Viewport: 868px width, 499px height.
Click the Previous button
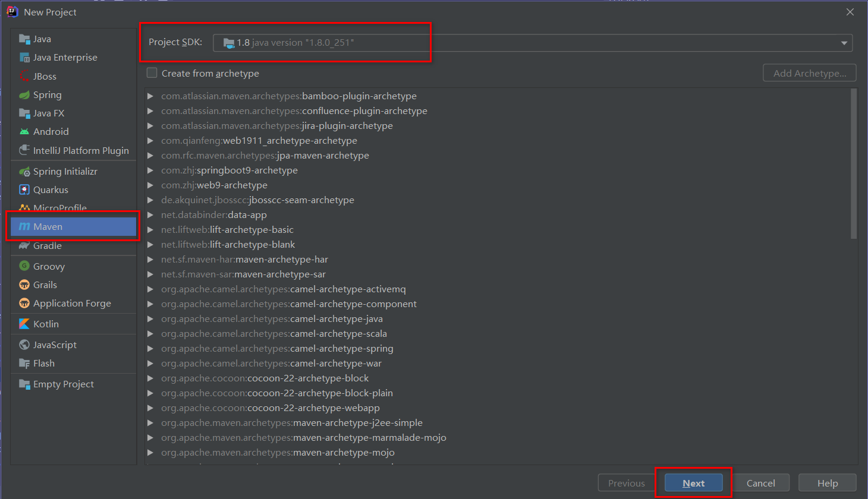[x=627, y=483]
